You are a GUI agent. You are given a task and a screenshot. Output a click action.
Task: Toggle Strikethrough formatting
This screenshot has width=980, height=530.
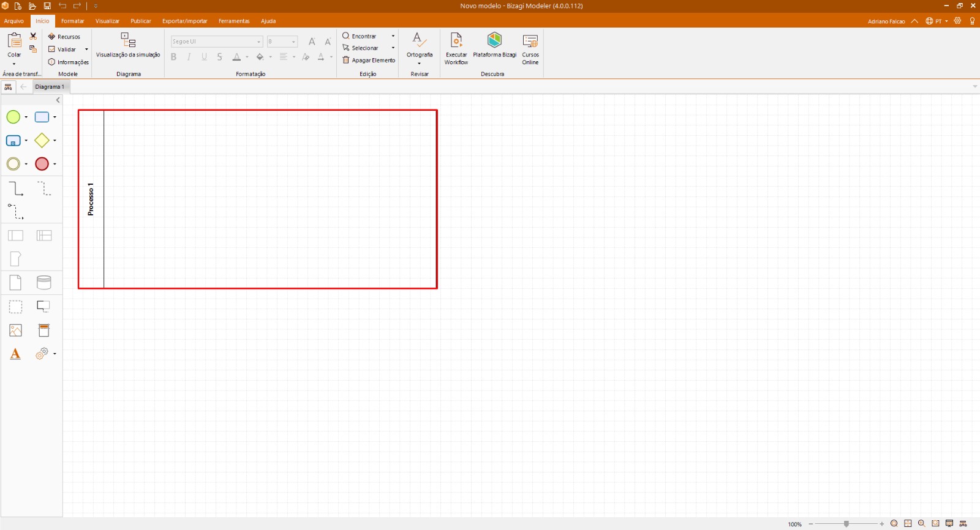tap(219, 57)
